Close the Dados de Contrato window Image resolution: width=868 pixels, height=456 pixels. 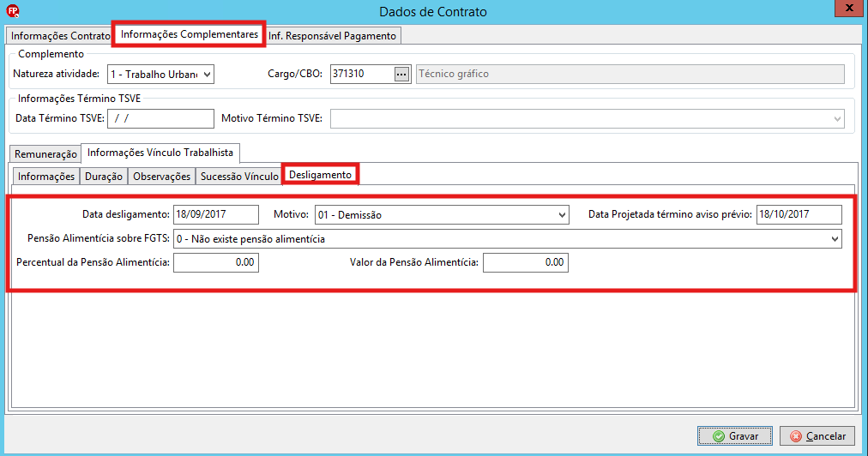coord(849,8)
